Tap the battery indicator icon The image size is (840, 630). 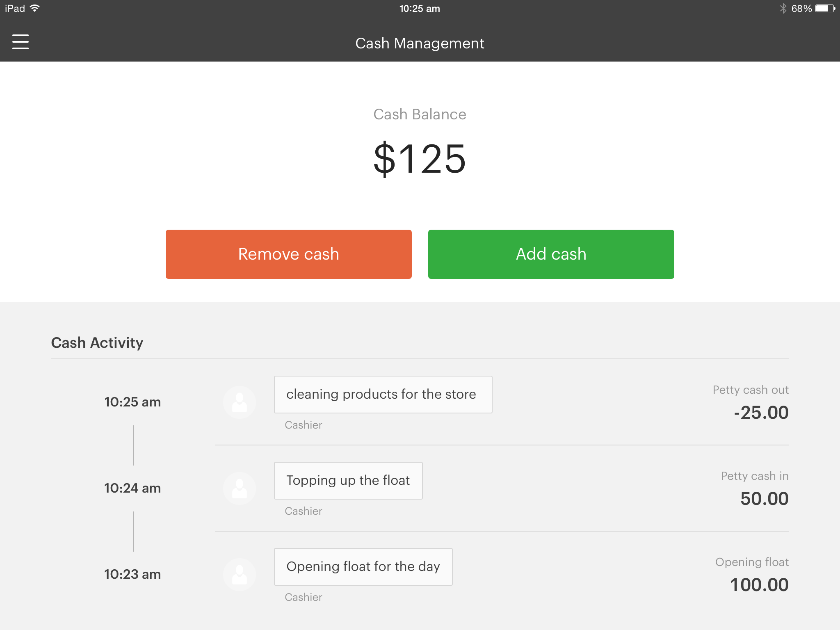coord(825,8)
